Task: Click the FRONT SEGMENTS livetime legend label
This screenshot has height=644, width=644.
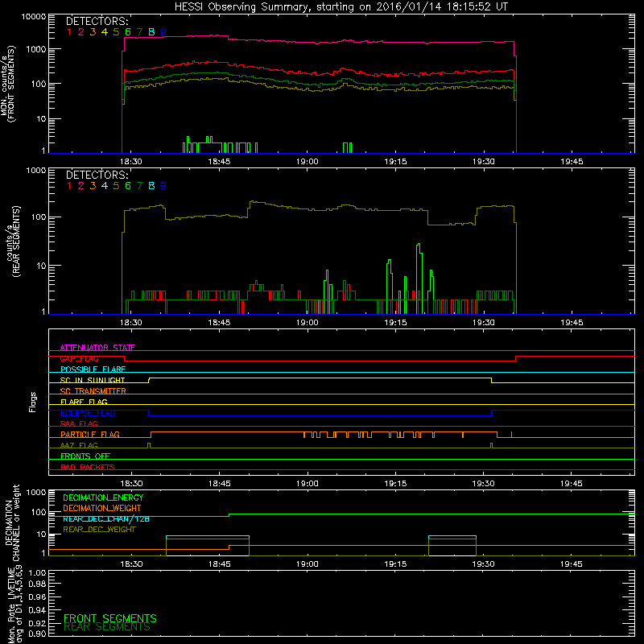Action: click(110, 618)
